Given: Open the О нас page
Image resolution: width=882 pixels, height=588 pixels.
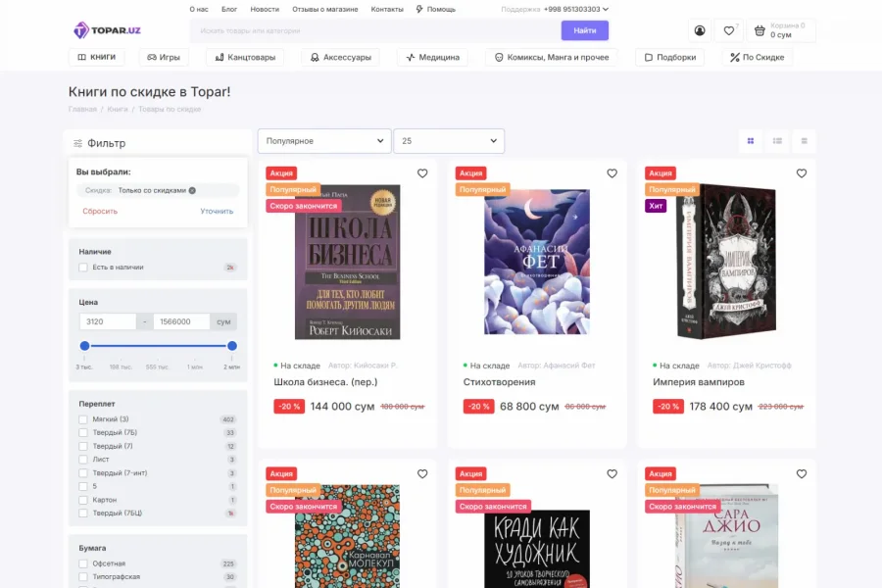Looking at the screenshot, I should 199,9.
